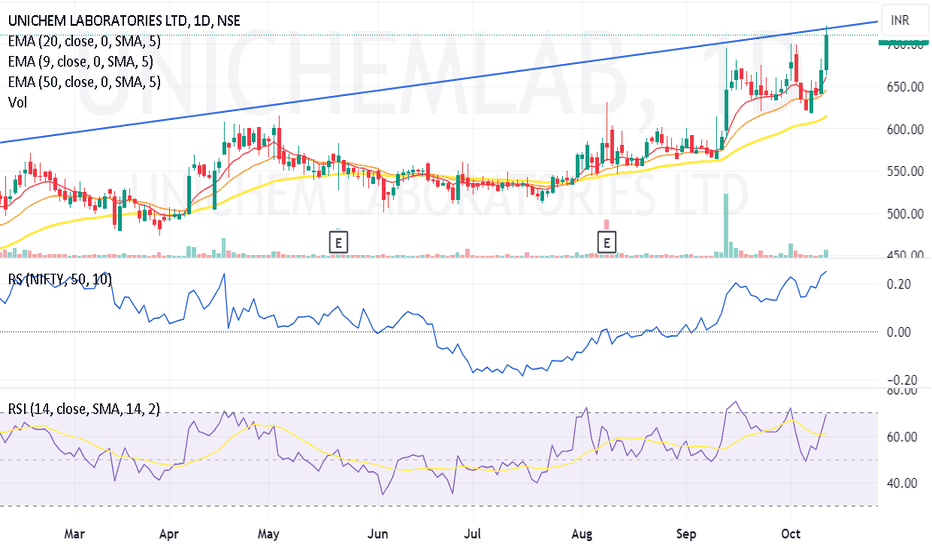932x550 pixels.
Task: Click the Jun label on time axis
Action: coord(377,534)
